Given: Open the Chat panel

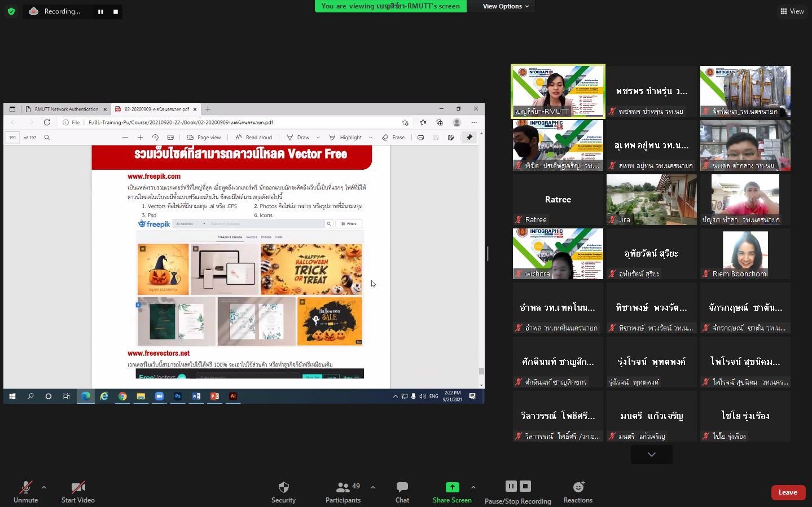Looking at the screenshot, I should [402, 492].
